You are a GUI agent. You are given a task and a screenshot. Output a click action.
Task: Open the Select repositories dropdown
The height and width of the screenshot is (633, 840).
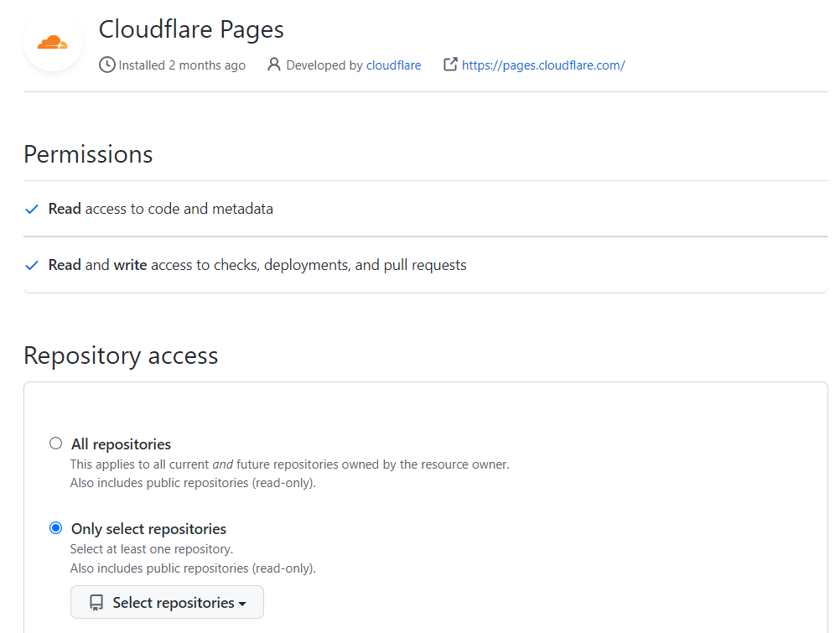(167, 602)
